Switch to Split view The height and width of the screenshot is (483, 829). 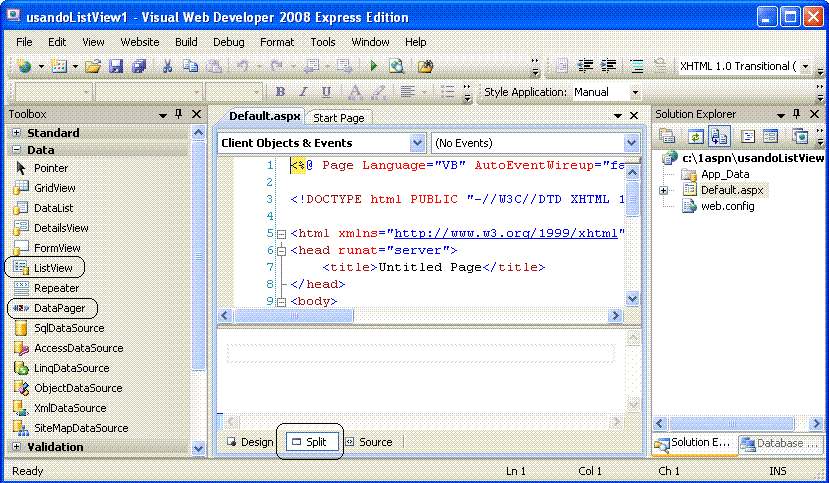[311, 442]
